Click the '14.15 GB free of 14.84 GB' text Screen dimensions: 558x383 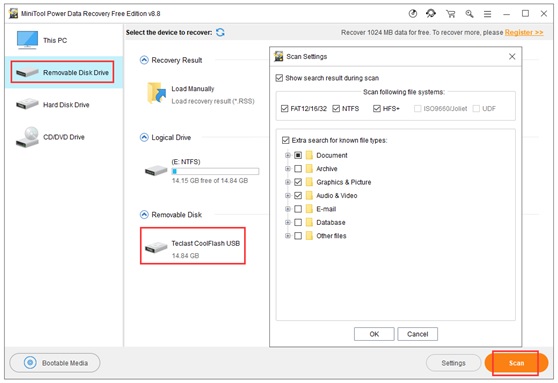[210, 180]
